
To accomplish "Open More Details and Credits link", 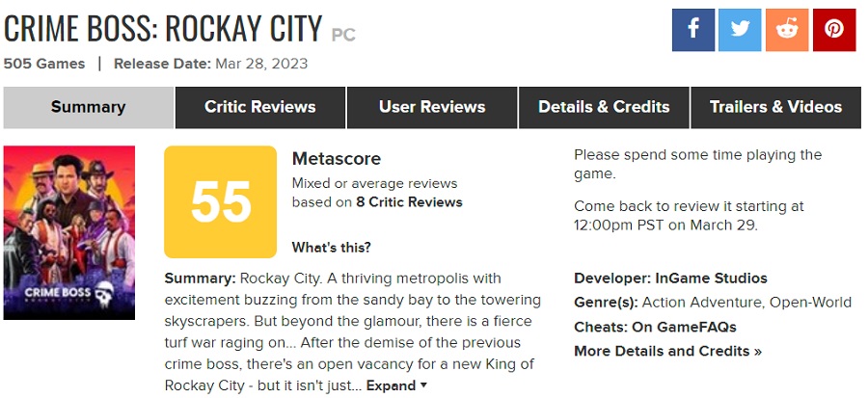I will tap(667, 351).
